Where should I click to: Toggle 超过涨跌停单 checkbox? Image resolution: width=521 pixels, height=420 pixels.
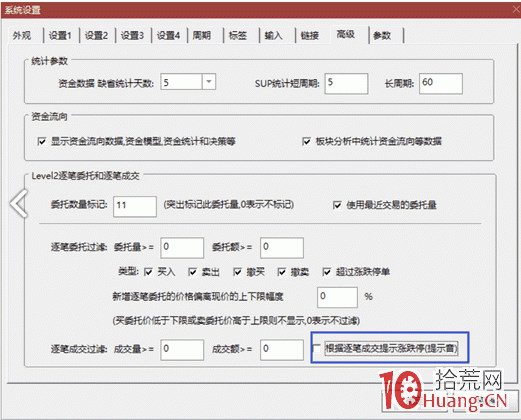pos(327,272)
